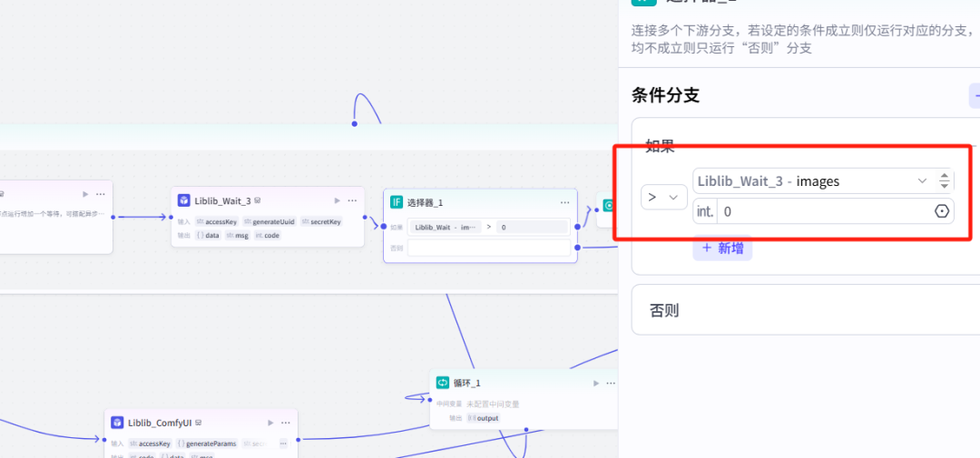The image size is (980, 458).
Task: Run the Liblib_ComfyUI node
Action: (x=270, y=423)
